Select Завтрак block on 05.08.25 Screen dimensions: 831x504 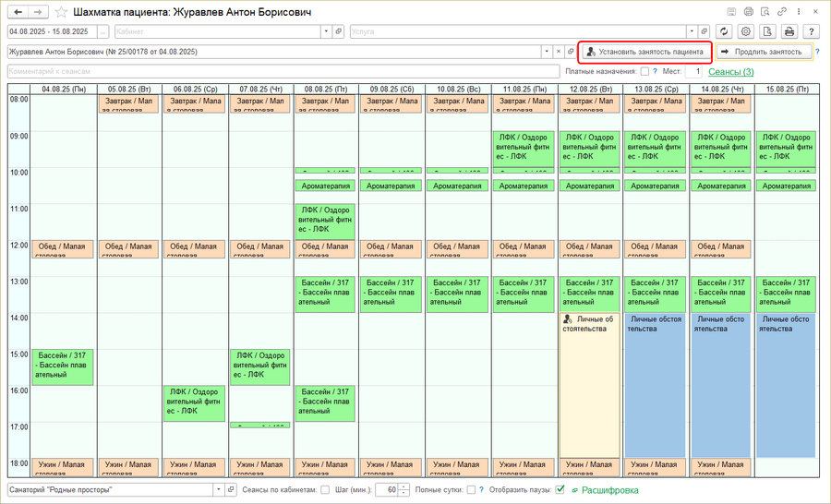point(128,103)
